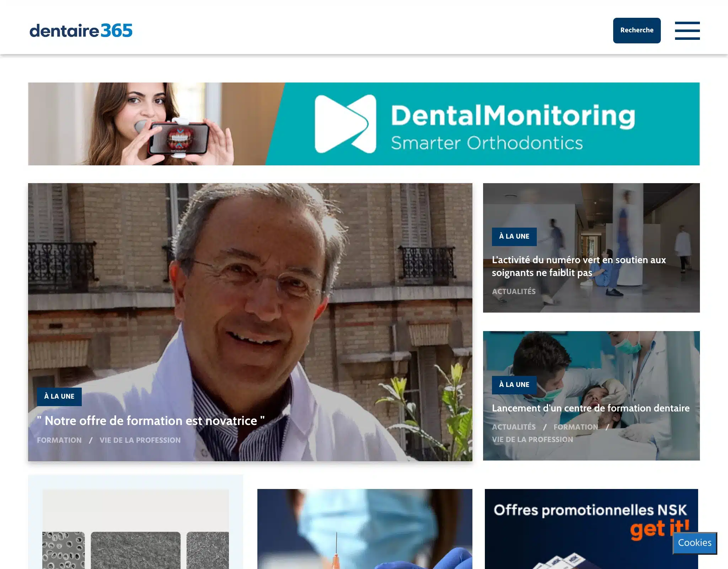This screenshot has height=569, width=728.
Task: Select ACTUALITÉS tag on formation dentaire card
Action: tap(514, 427)
